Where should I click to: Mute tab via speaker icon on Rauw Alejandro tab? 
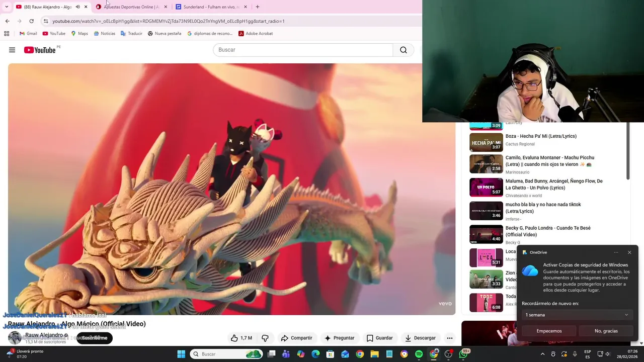(77, 7)
